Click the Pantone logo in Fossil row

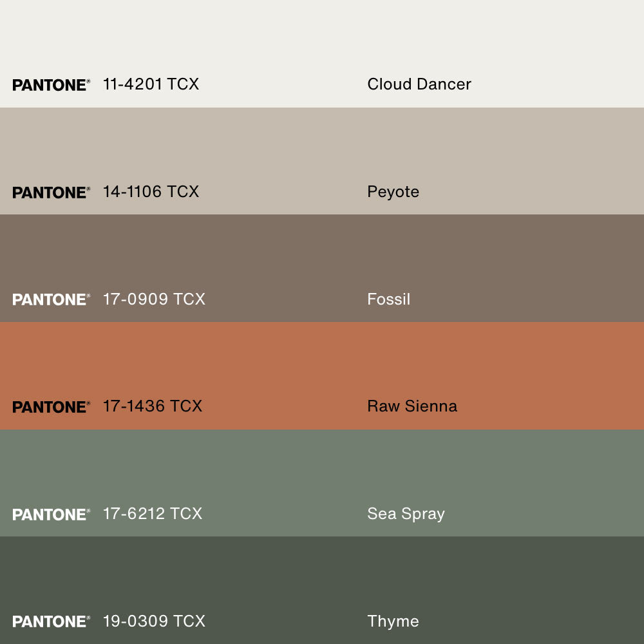pyautogui.click(x=51, y=299)
